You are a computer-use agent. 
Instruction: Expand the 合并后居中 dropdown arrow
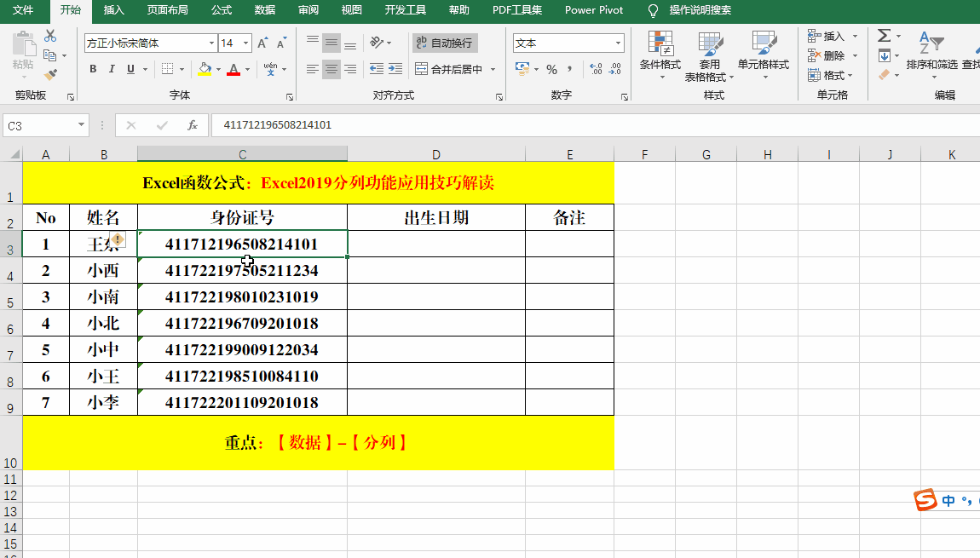(x=493, y=69)
